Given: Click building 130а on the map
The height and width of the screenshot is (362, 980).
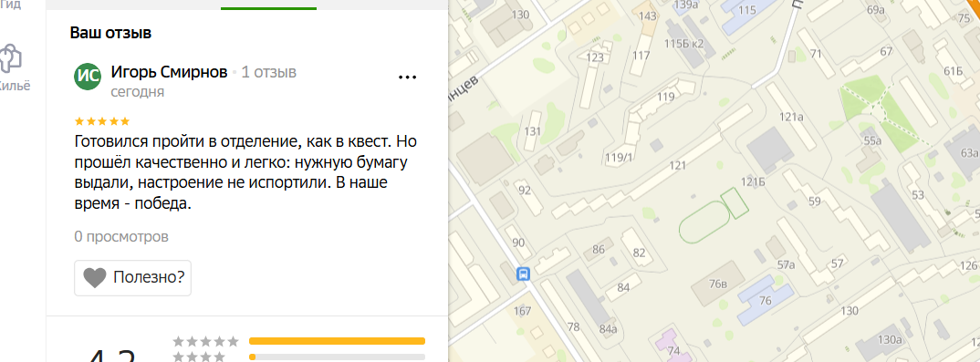Looking at the screenshot, I should click(890, 340).
